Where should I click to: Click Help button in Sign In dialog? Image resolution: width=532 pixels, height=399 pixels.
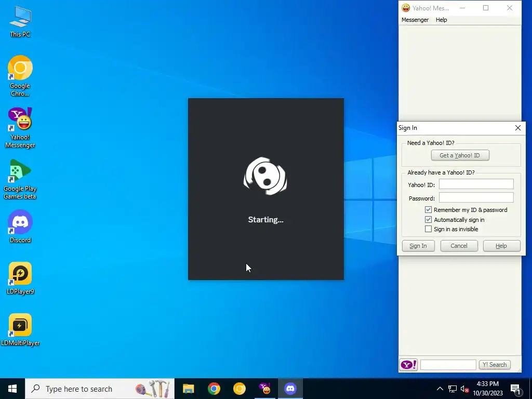point(501,246)
